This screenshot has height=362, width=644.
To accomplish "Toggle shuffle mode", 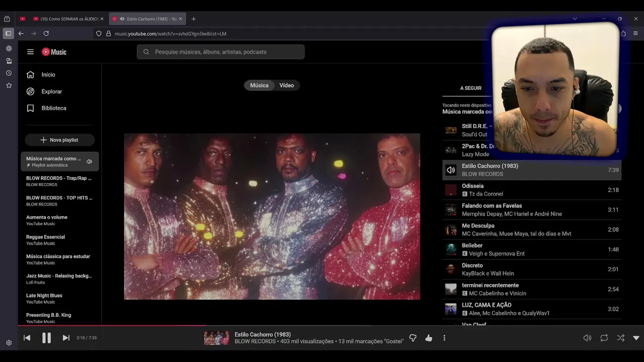I will tap(621, 338).
